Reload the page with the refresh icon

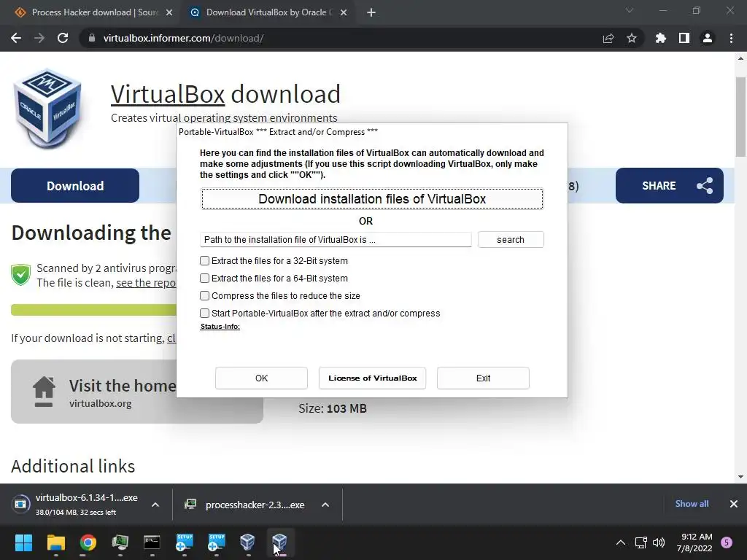[x=63, y=38]
